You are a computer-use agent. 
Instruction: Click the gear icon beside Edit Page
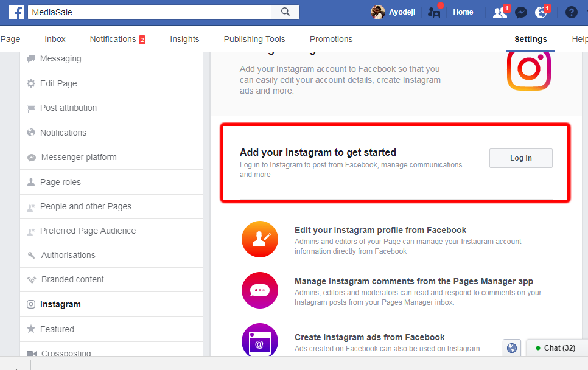[x=31, y=83]
